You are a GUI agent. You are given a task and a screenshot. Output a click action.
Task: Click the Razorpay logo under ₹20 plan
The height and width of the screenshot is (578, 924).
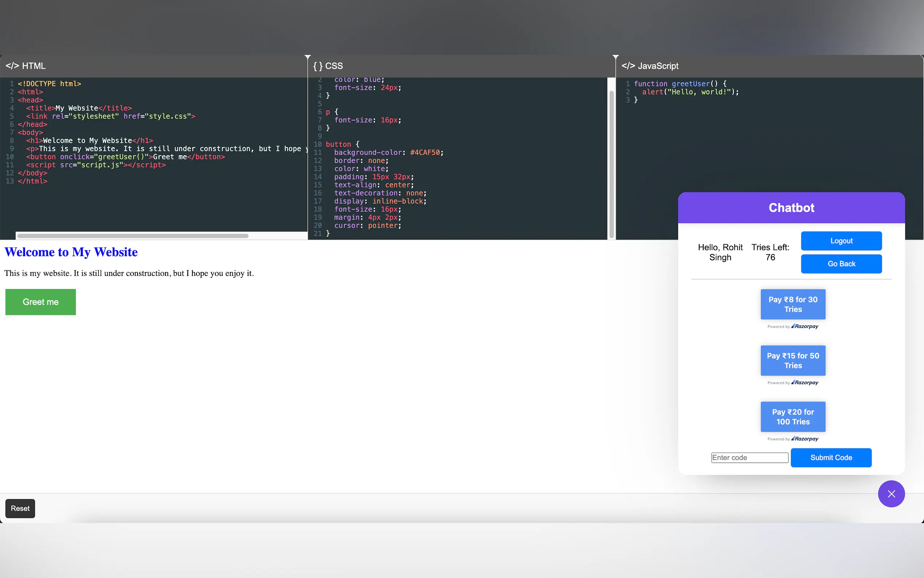805,439
